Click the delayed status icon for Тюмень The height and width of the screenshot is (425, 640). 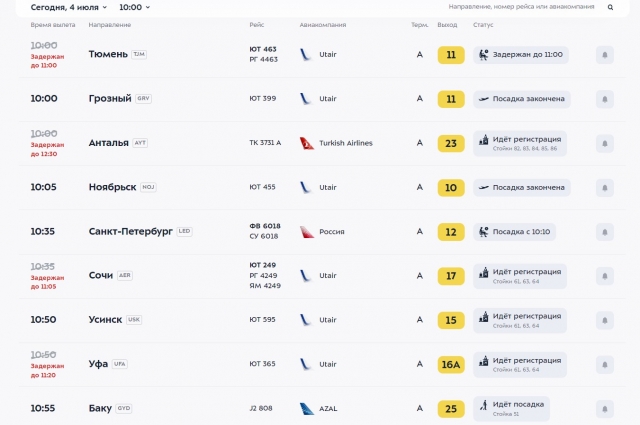pyautogui.click(x=484, y=55)
